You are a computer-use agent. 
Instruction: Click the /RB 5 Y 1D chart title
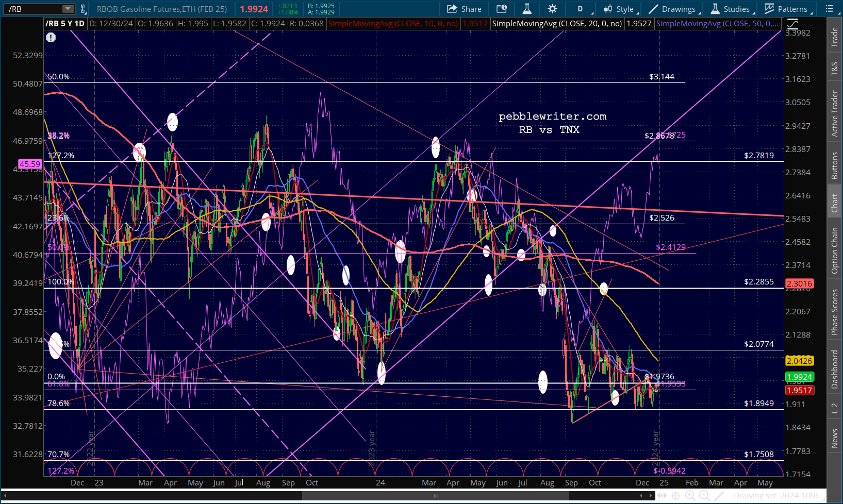click(x=64, y=24)
